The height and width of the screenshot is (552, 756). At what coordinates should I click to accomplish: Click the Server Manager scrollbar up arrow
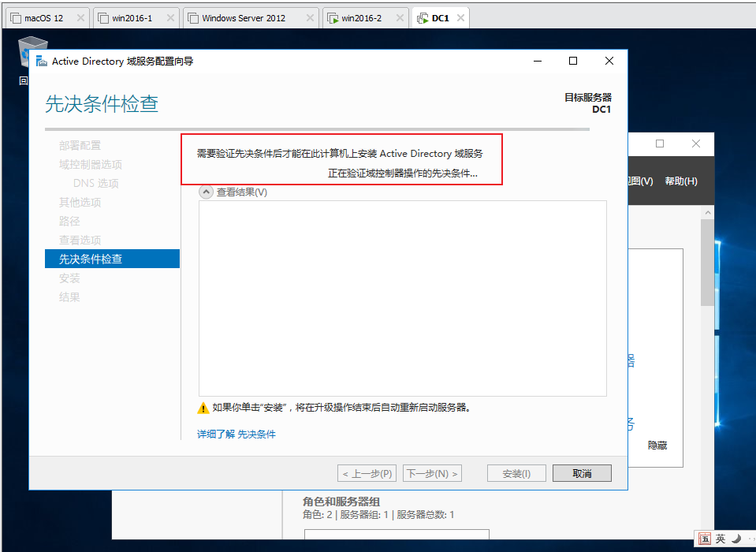pyautogui.click(x=708, y=213)
